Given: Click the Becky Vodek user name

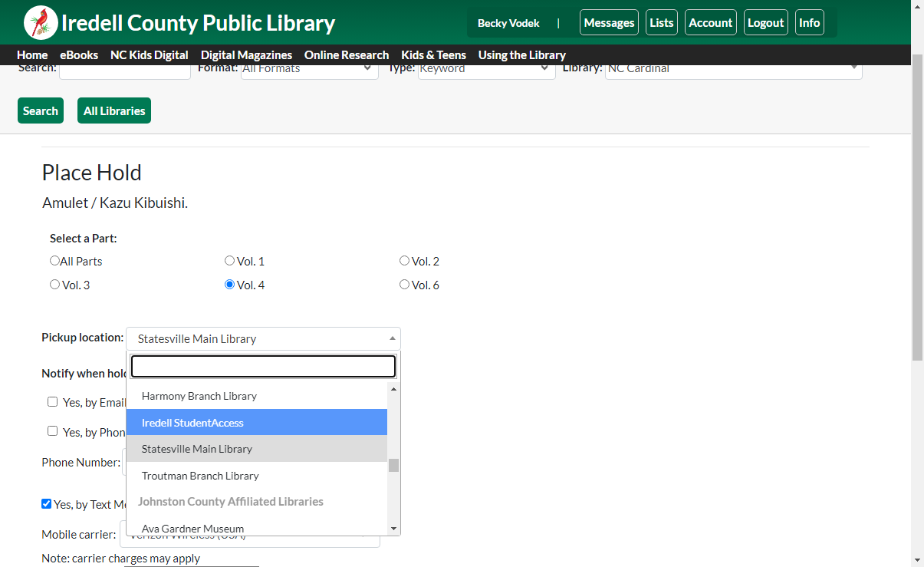Looking at the screenshot, I should coord(508,23).
